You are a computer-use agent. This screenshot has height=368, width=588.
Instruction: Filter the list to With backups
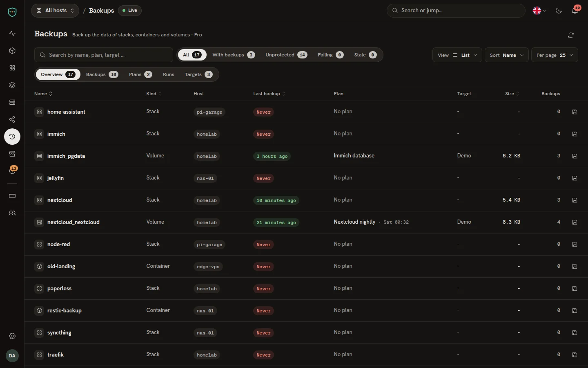(234, 55)
